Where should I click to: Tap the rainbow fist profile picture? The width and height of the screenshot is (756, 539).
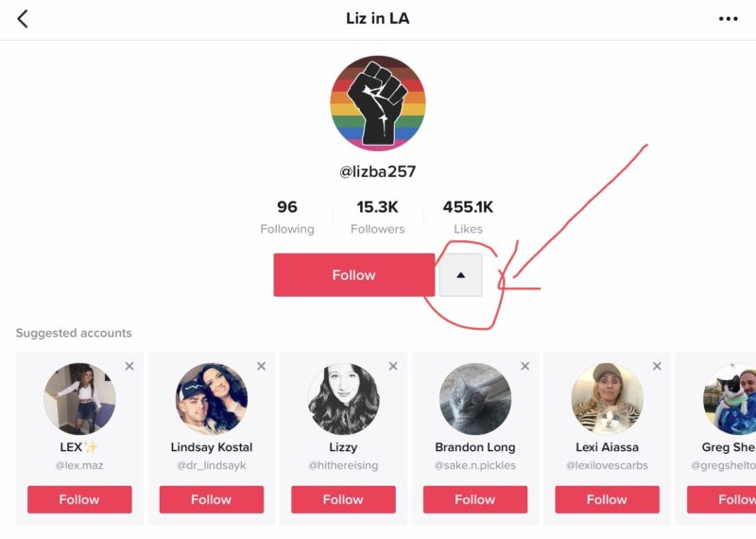point(378,103)
